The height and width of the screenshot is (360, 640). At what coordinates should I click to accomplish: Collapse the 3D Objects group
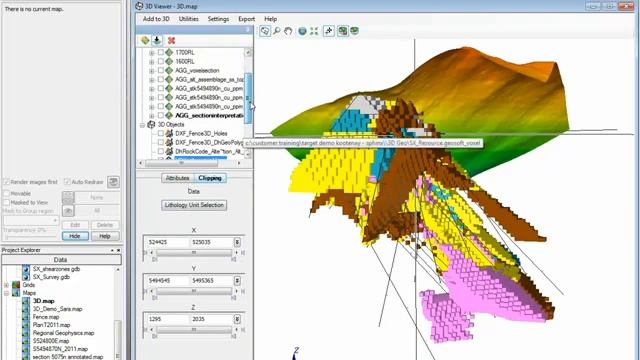[x=143, y=124]
